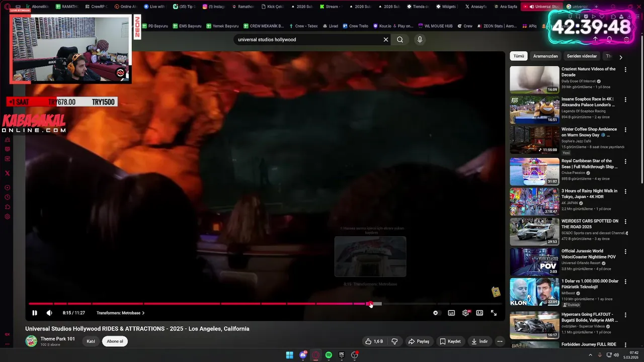Dislike the video
This screenshot has height=362, width=644.
tap(394, 341)
